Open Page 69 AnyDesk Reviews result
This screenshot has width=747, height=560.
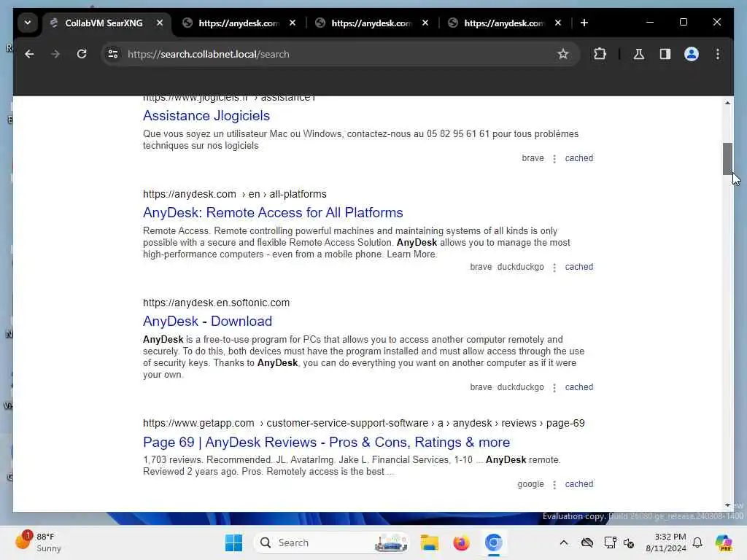point(326,443)
